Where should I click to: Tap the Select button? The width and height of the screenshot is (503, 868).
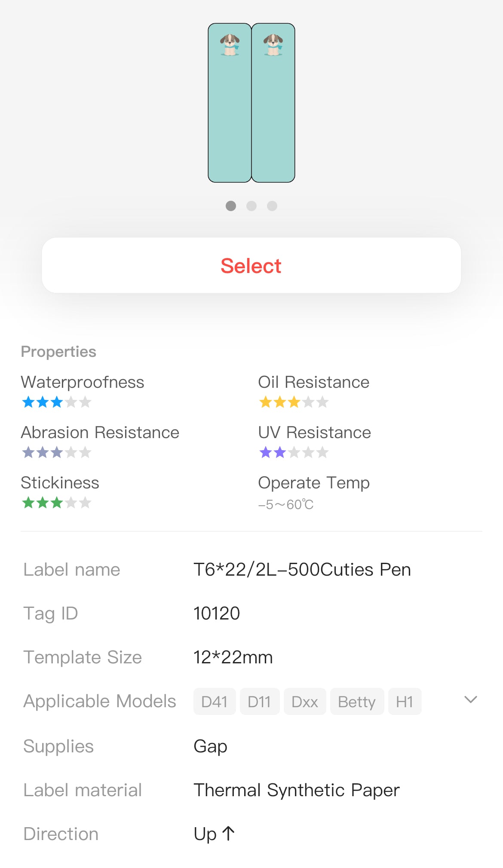point(251,265)
